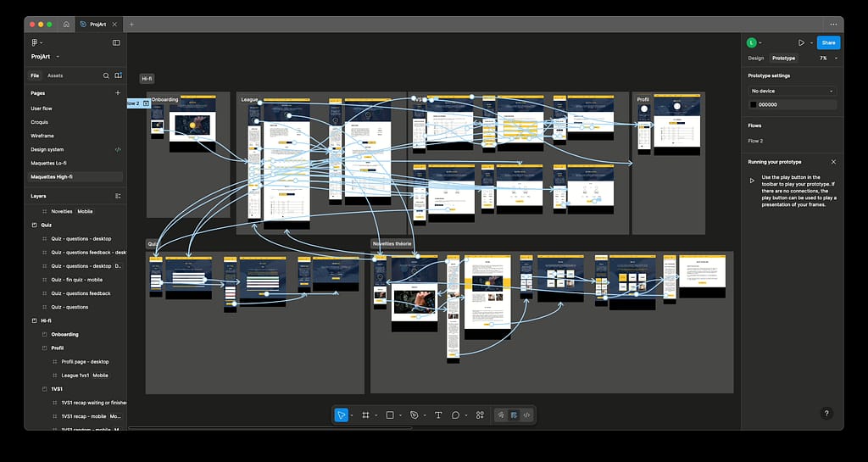This screenshot has height=462, width=868.
Task: Open the ProjArt file name dropdown
Action: pyautogui.click(x=46, y=57)
